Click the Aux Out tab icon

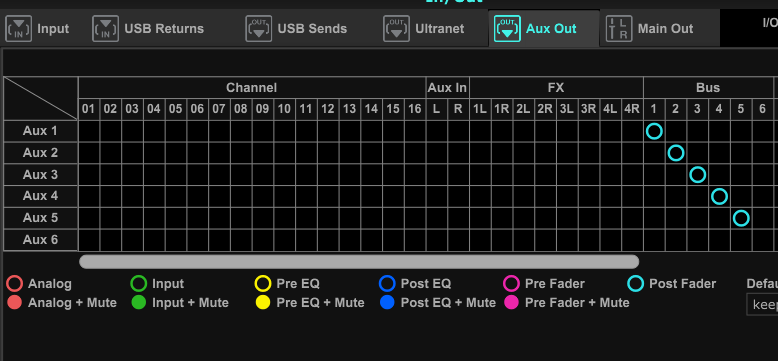tap(507, 29)
